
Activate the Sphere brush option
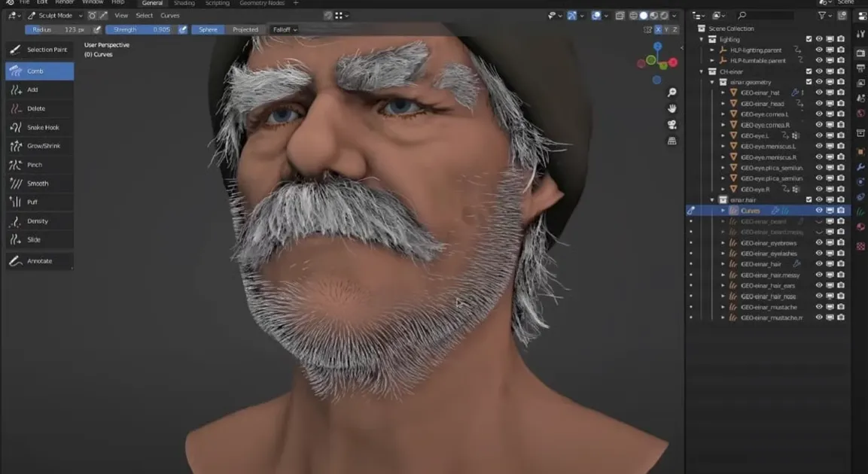tap(206, 29)
